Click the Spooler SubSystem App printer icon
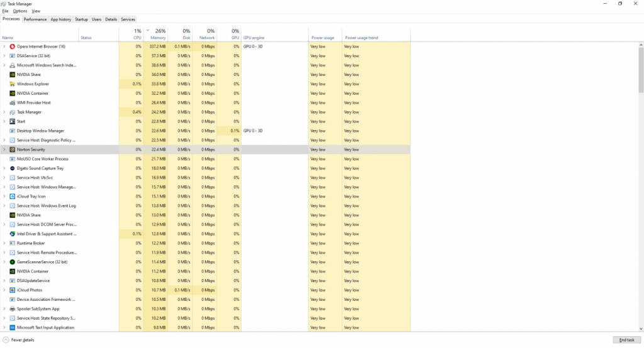The width and height of the screenshot is (644, 348). coord(13,309)
